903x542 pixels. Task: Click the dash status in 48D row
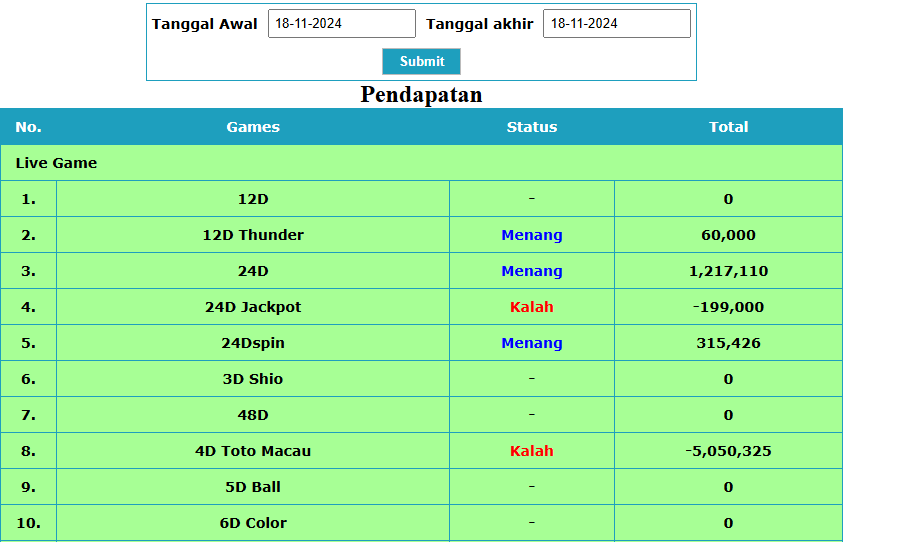(x=532, y=414)
